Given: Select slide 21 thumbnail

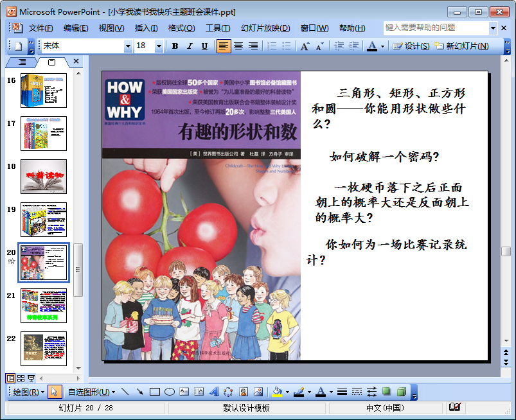Looking at the screenshot, I should pyautogui.click(x=44, y=306).
